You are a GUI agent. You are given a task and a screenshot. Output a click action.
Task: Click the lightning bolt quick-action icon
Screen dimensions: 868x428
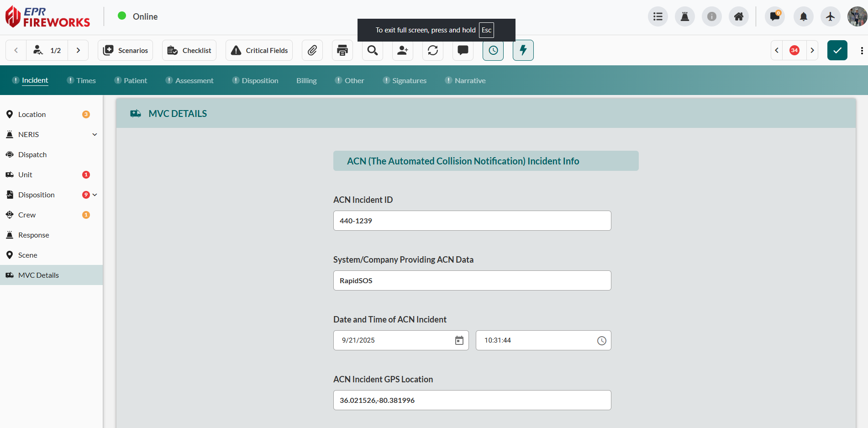523,50
